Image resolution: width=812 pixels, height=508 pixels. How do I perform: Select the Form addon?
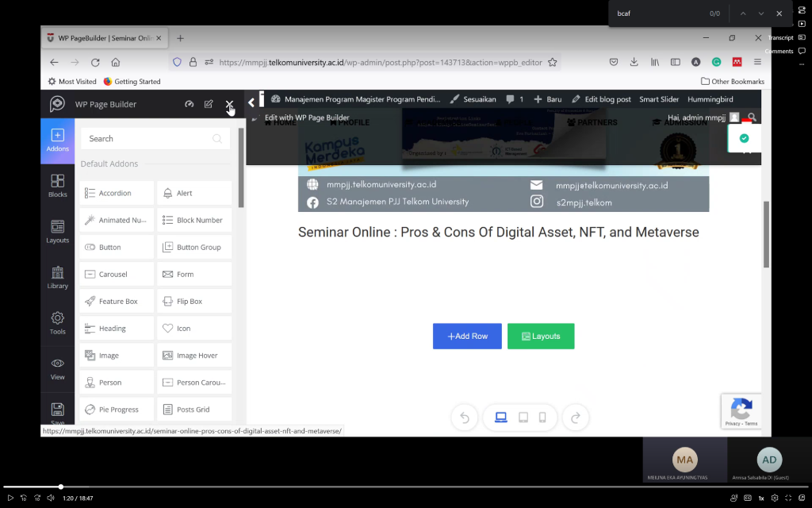[x=194, y=274]
